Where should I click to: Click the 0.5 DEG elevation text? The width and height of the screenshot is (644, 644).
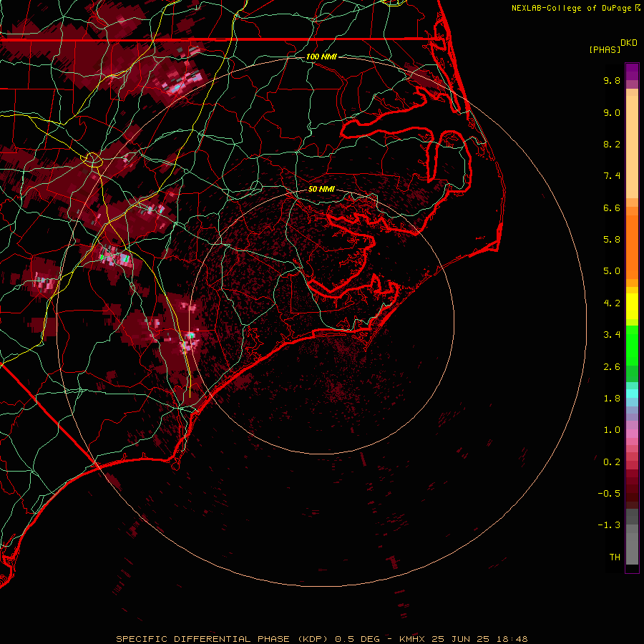(357, 639)
